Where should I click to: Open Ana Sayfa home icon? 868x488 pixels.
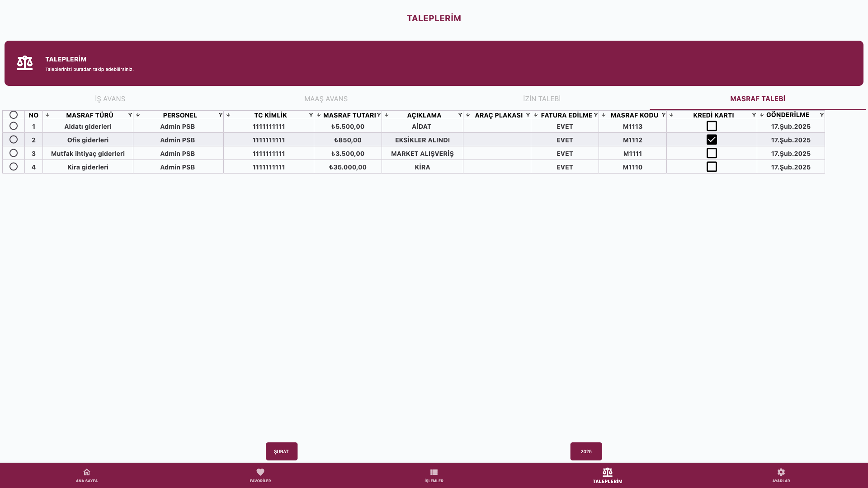tap(87, 472)
